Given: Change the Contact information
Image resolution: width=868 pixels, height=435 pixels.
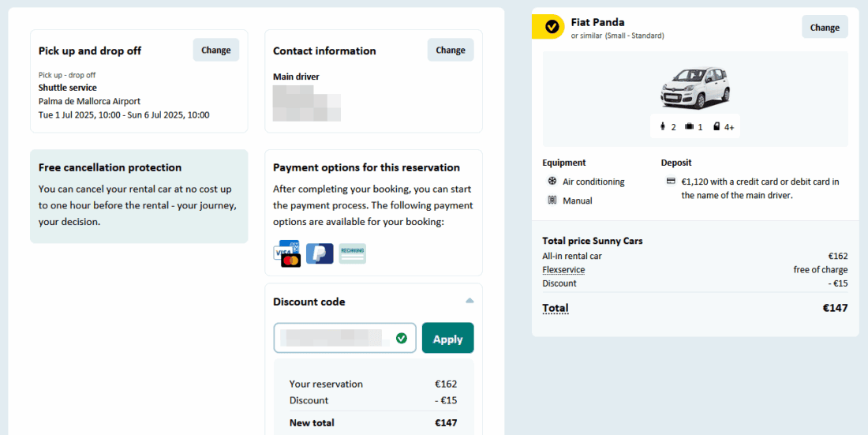Looking at the screenshot, I should click(450, 50).
